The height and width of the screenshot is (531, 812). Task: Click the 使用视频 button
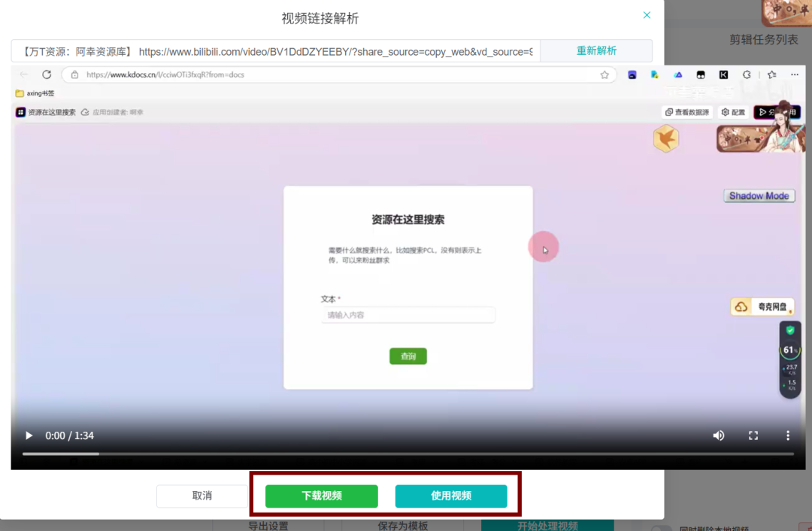click(451, 496)
